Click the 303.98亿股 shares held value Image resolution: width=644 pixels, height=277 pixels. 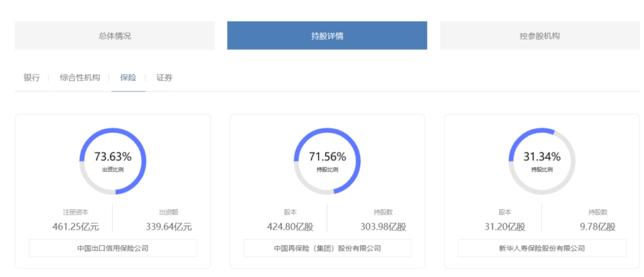(383, 227)
